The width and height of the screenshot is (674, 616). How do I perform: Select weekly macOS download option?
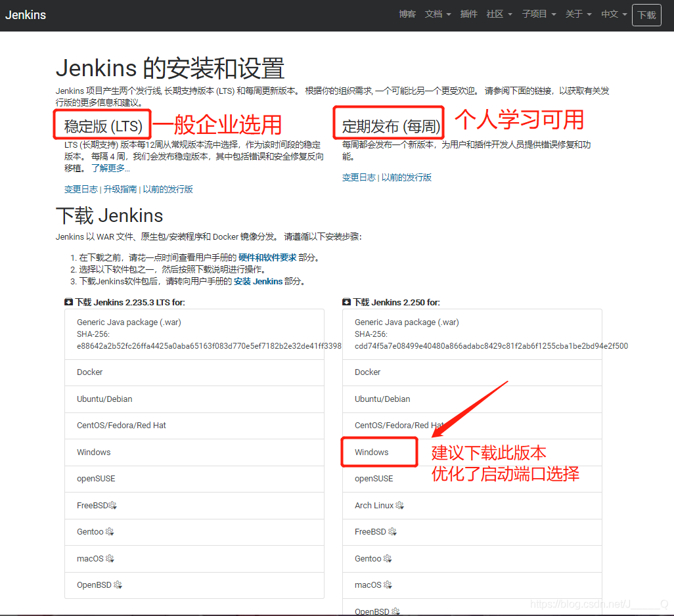click(472, 586)
